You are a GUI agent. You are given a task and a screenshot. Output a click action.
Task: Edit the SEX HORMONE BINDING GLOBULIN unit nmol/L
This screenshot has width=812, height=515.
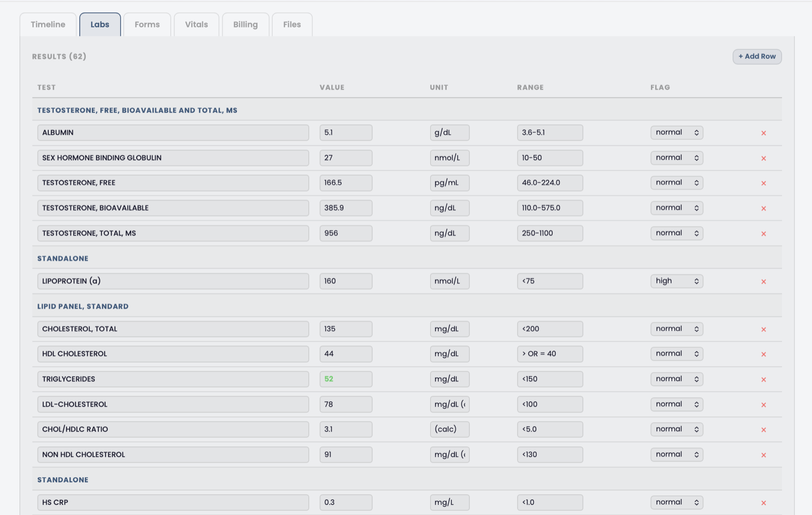[450, 158]
